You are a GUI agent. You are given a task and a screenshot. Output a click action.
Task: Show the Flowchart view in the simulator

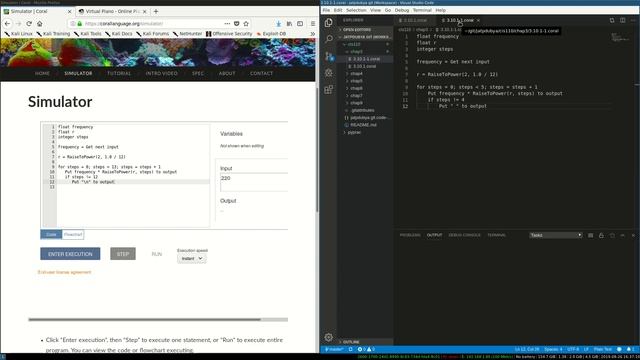[x=73, y=234]
